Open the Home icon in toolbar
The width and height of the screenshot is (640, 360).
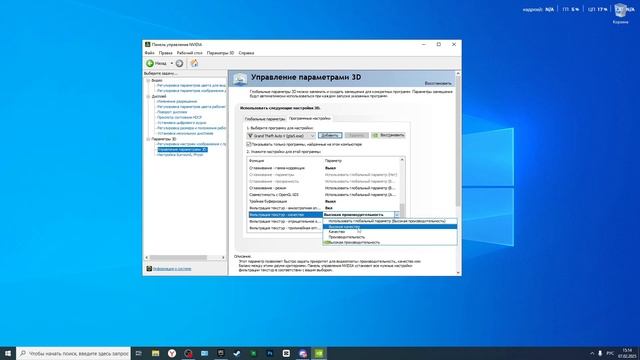click(194, 63)
